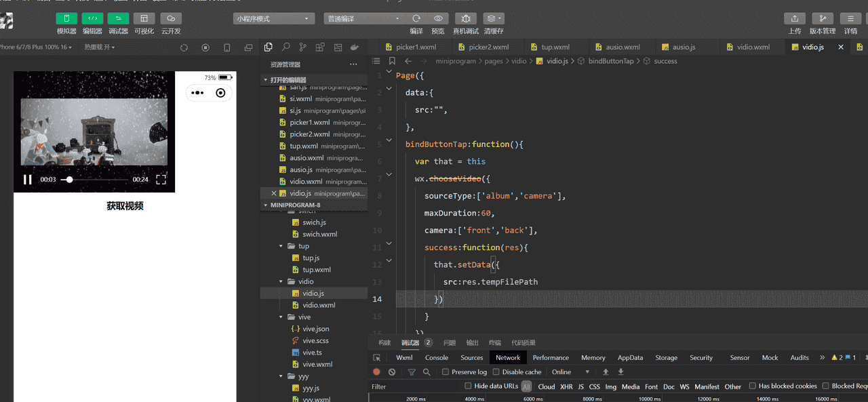Open the search icon in the editor sidebar

pyautogui.click(x=285, y=47)
